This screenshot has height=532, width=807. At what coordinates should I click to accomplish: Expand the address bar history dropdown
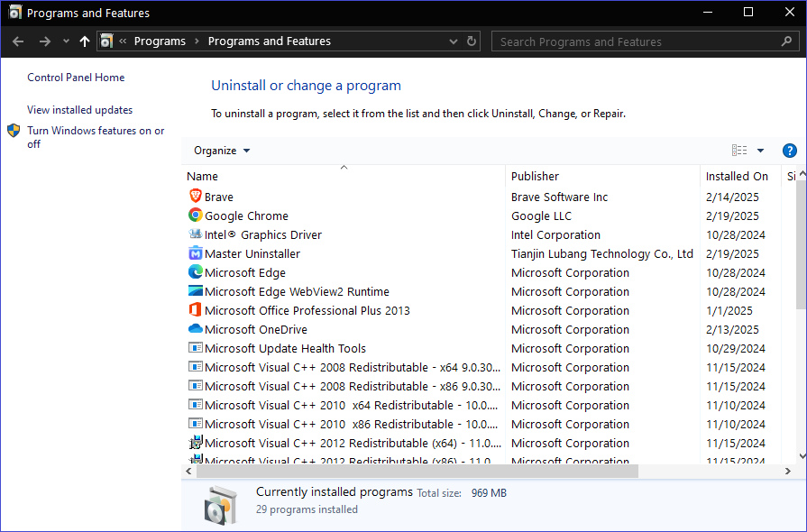pyautogui.click(x=453, y=41)
